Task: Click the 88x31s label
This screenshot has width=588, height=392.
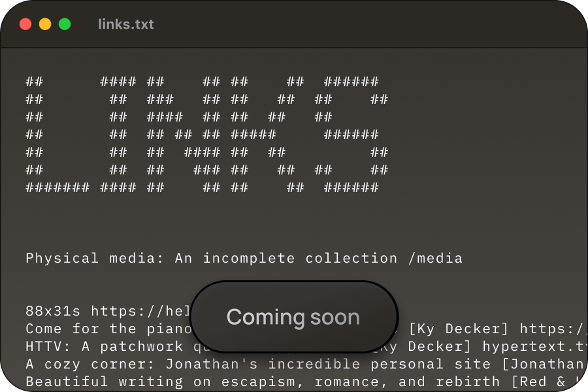Action: [53, 311]
